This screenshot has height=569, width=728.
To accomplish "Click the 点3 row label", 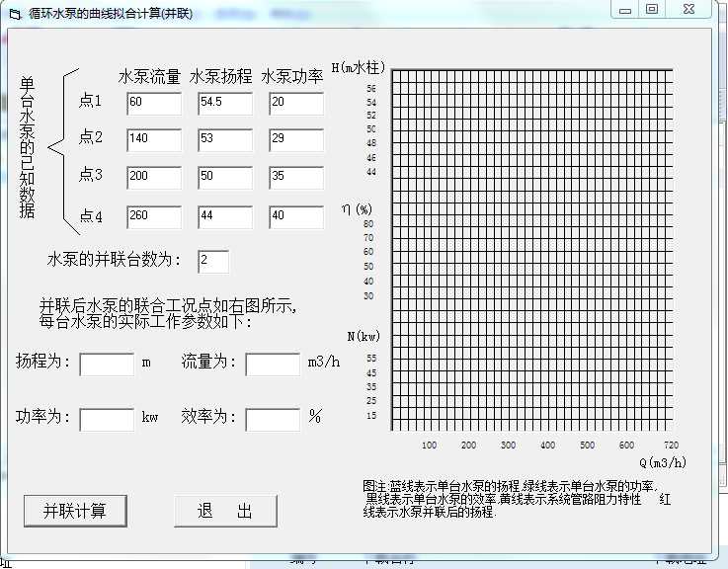I will (x=90, y=174).
